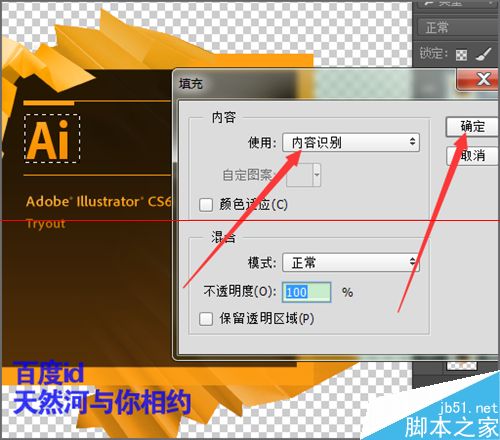Close the 填充 dialog with X
The image size is (500, 440).
click(478, 79)
